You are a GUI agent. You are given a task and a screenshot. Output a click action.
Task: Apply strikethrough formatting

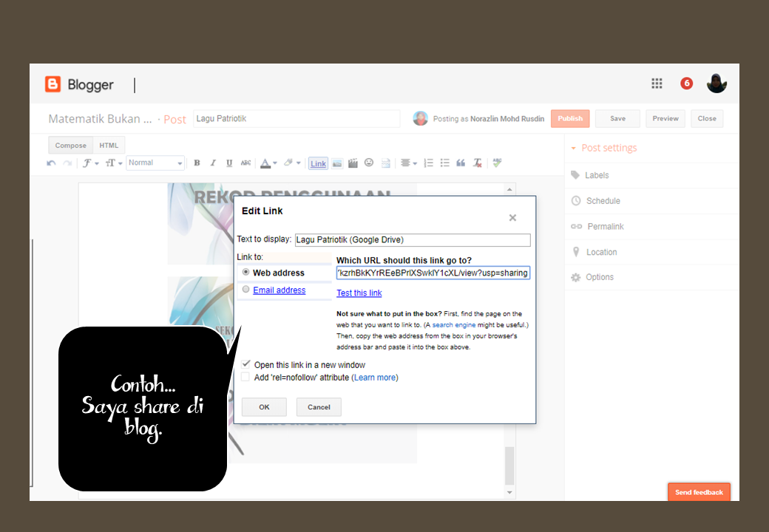(x=245, y=163)
